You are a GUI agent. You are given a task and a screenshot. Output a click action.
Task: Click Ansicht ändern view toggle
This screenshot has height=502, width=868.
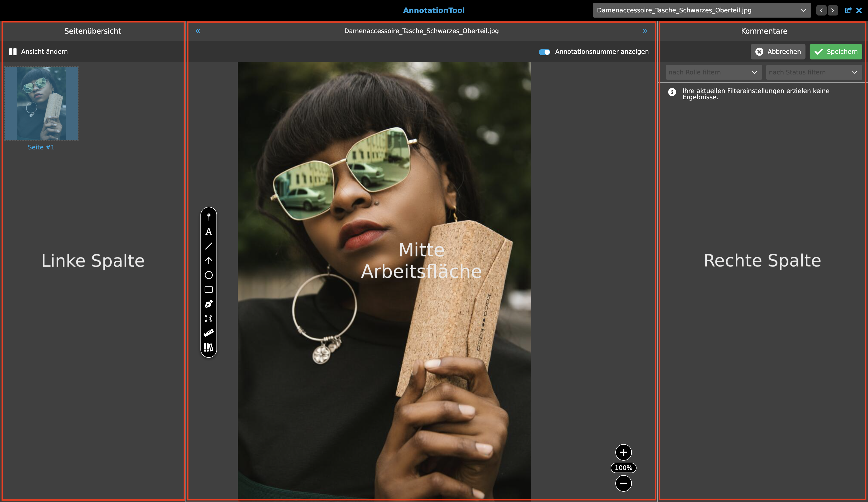tap(38, 52)
